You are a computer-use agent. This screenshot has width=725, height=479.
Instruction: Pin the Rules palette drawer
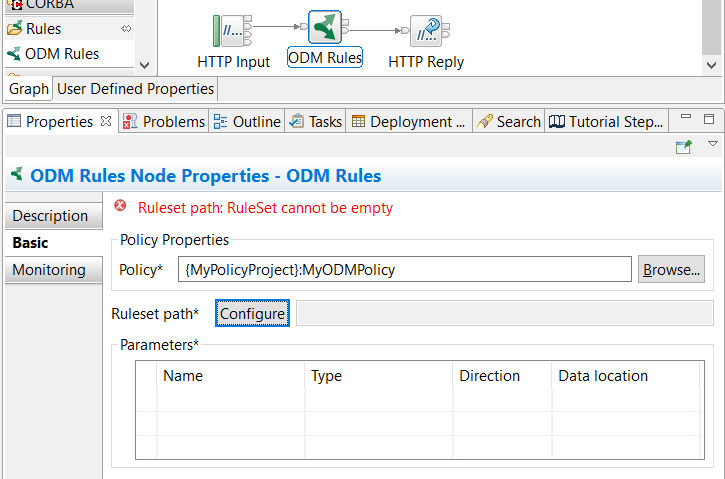pos(126,29)
